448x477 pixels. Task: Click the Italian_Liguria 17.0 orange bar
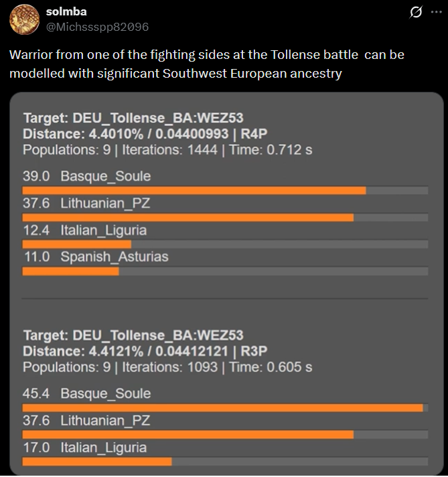coord(96,461)
